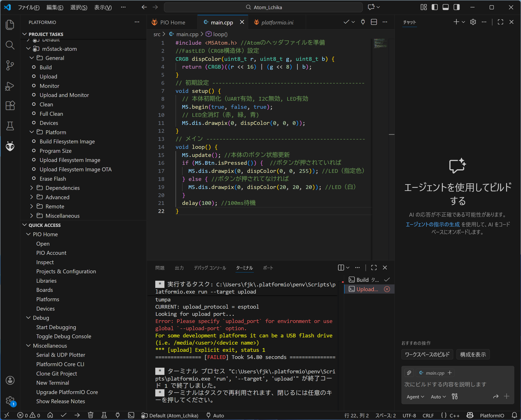Screen dimensions: 521x420
Task: Open PlatformIO Home via house status icon
Action: (50, 415)
